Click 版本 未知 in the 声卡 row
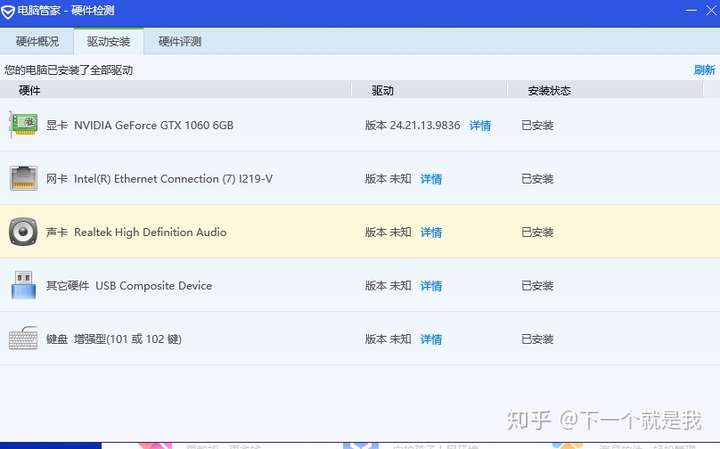The height and width of the screenshot is (449, 720). coord(388,232)
